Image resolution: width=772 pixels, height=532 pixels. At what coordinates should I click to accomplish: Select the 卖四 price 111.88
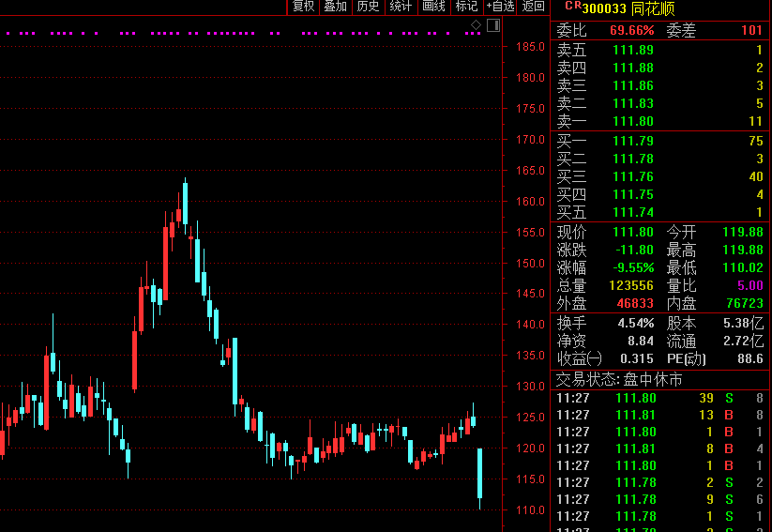click(632, 68)
